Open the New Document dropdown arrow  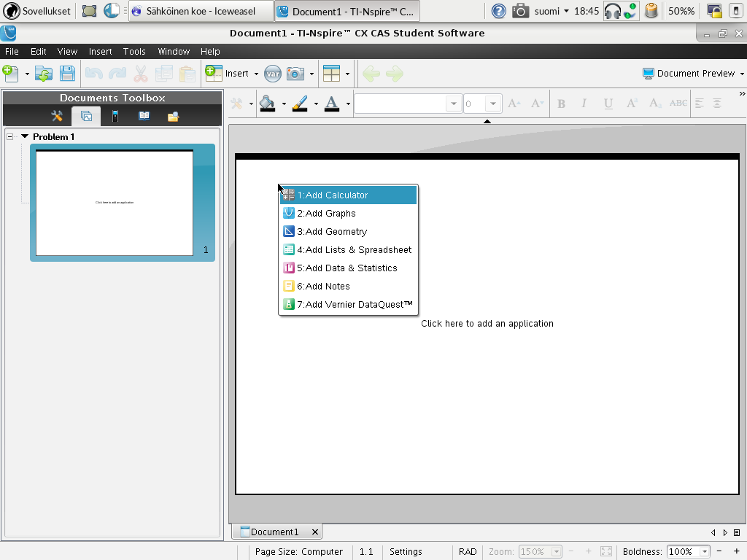click(27, 74)
